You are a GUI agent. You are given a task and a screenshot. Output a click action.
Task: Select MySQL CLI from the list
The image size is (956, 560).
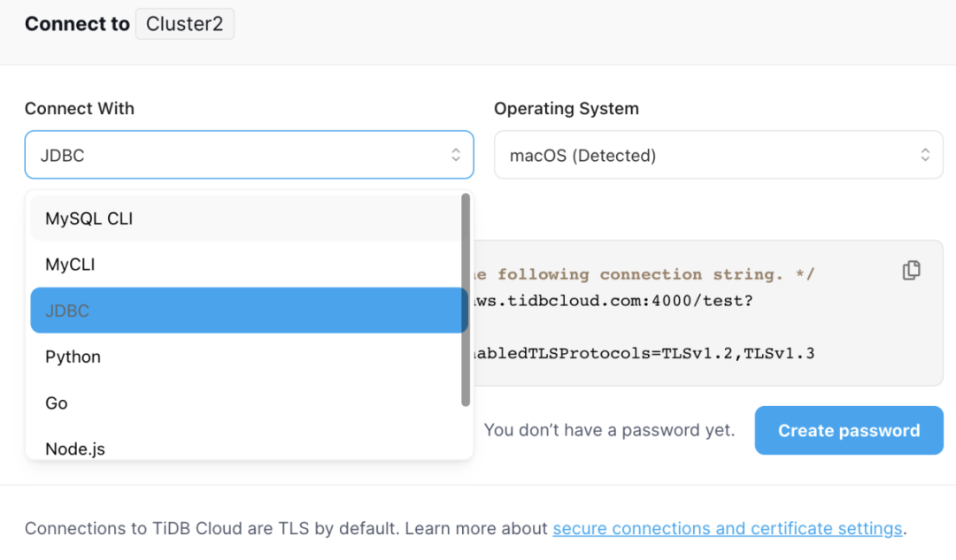coord(89,219)
